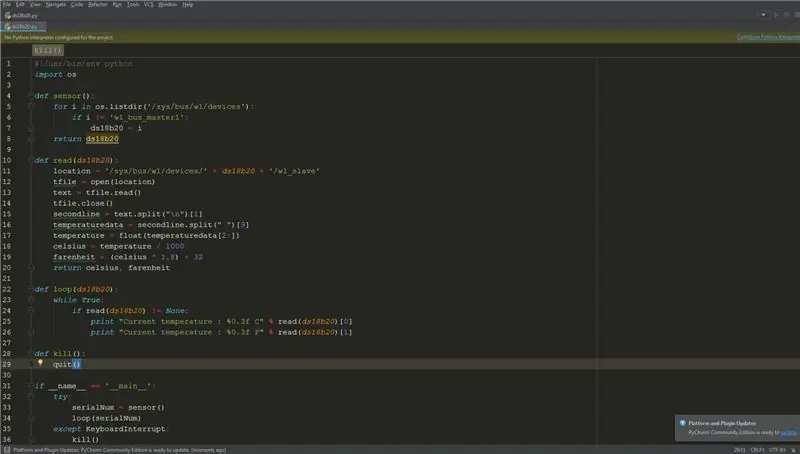Click the green Run button in the toolbar

[x=776, y=15]
